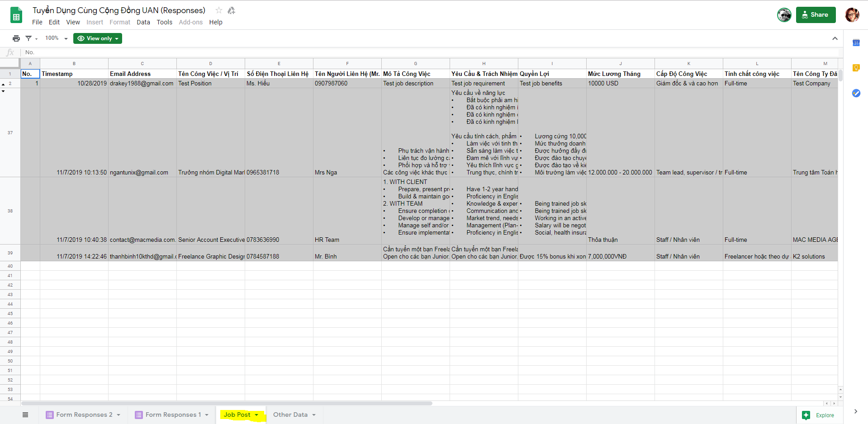Switch to the Form Responses 1 sheet
Viewport: 868px width, 424px height.
coord(173,415)
